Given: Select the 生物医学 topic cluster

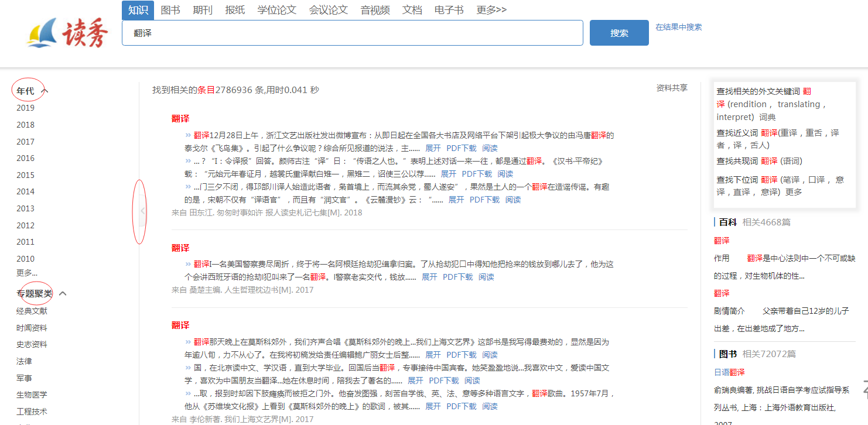Looking at the screenshot, I should [32, 395].
